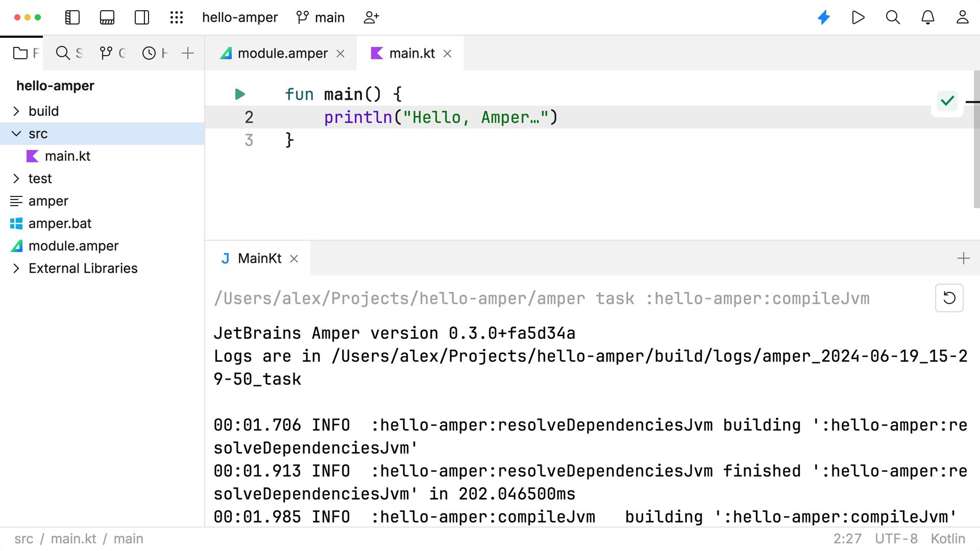
Task: Expand the build folder
Action: (16, 111)
